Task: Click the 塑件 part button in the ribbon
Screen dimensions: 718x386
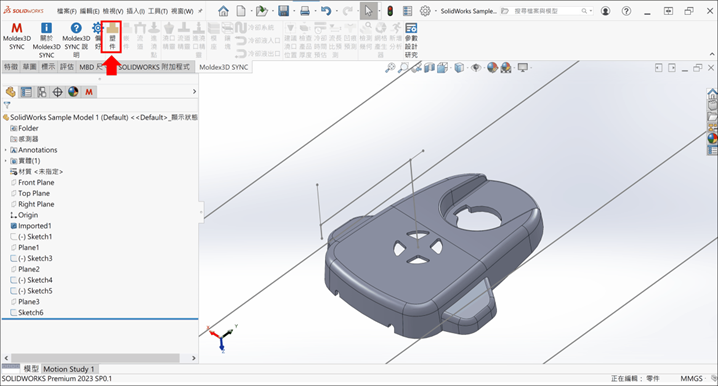Action: [112, 37]
